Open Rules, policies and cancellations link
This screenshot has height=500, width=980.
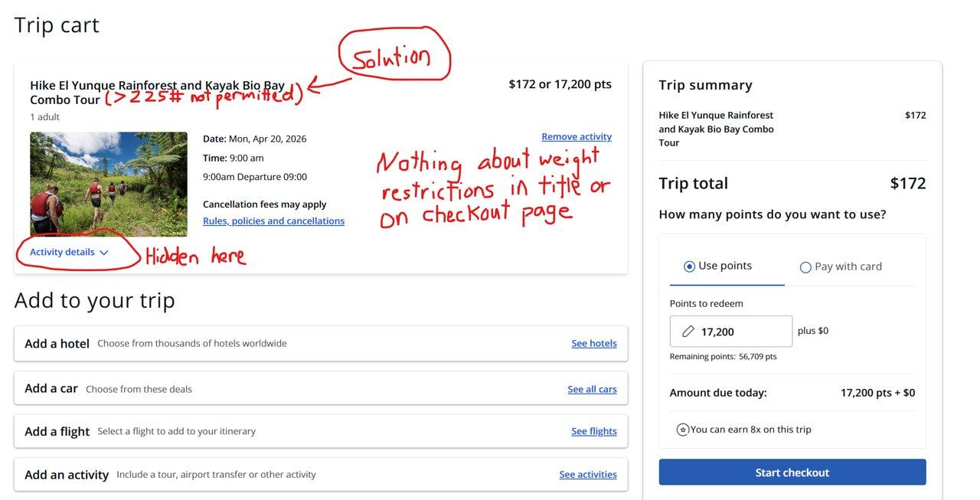tap(273, 221)
